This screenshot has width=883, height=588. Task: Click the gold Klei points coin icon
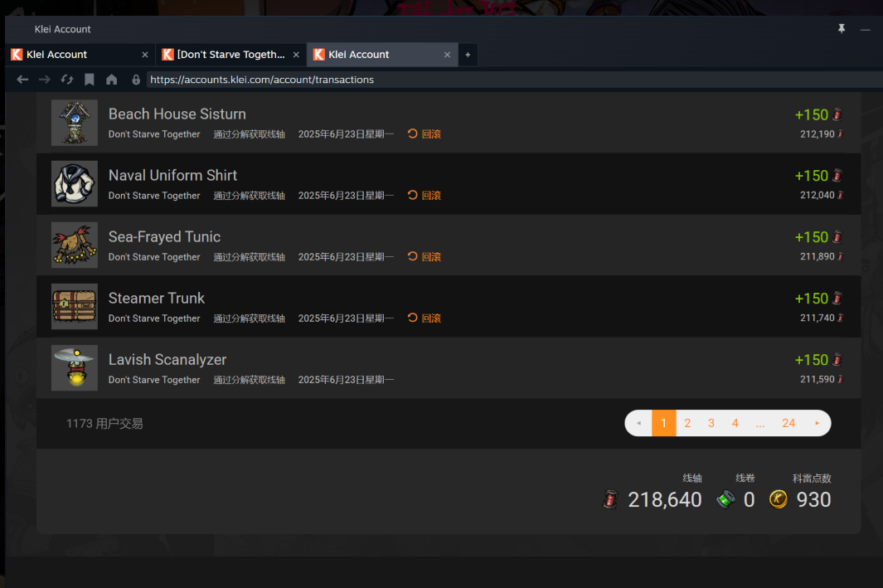[779, 499]
